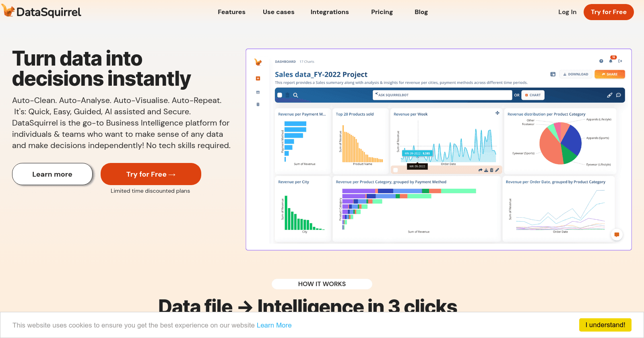Viewport: 644px width, 338px height.
Task: Click the trash icon in dashboard sidebar
Action: tap(258, 105)
